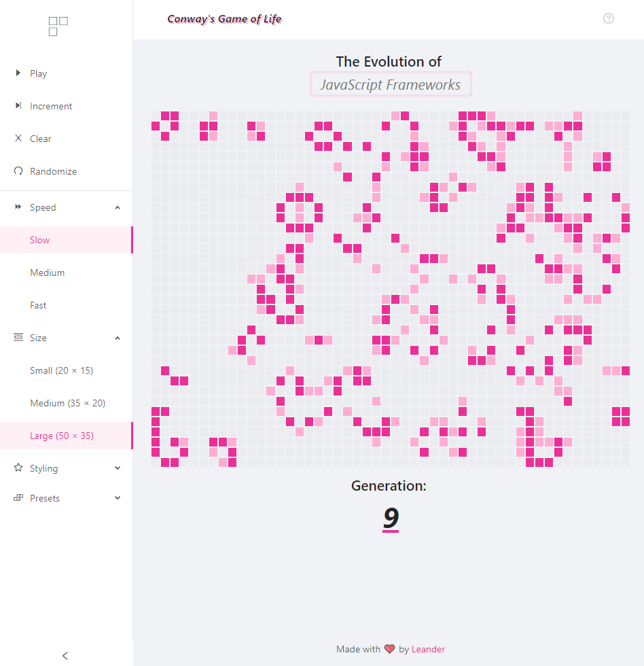Collapse the sidebar with the left arrow

point(65,656)
